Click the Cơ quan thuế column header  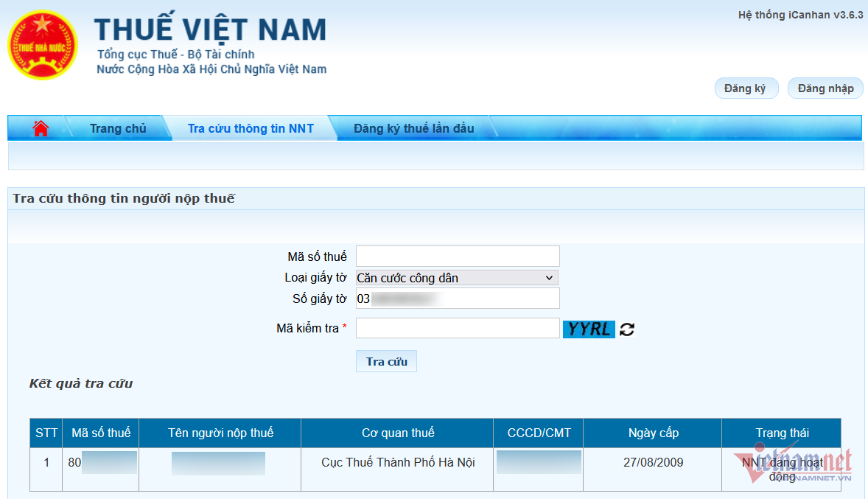pos(397,433)
